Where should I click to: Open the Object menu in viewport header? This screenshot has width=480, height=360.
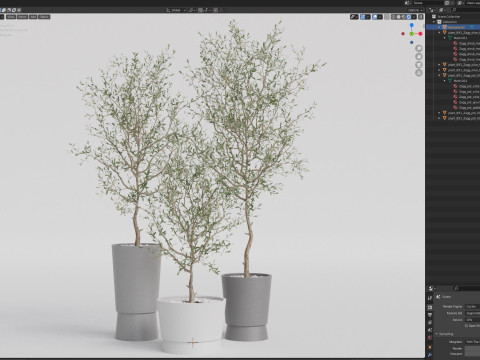click(44, 16)
